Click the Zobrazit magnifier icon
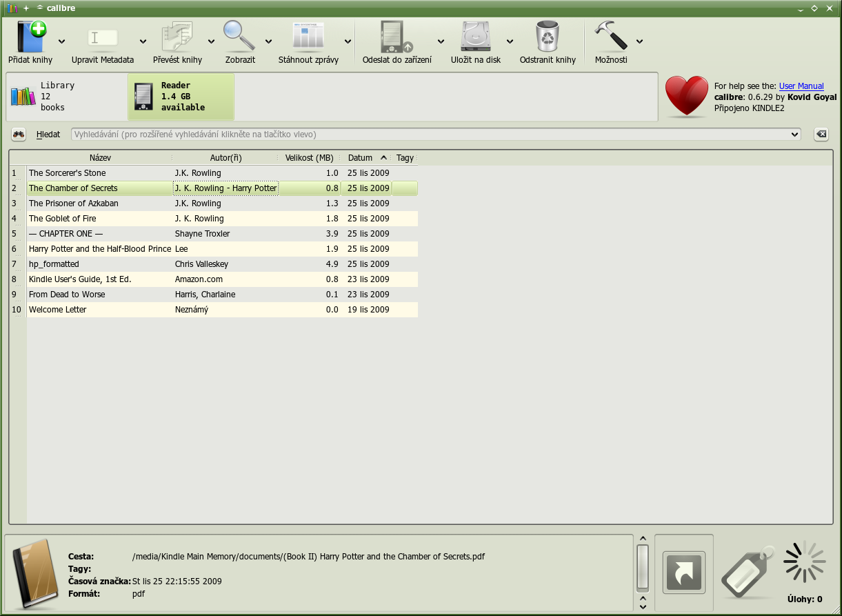This screenshot has height=616, width=842. (x=239, y=37)
